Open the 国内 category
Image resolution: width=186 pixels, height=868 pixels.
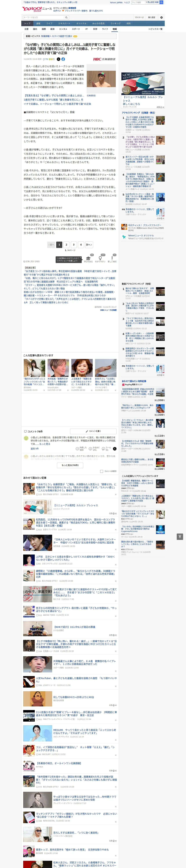(35, 29)
